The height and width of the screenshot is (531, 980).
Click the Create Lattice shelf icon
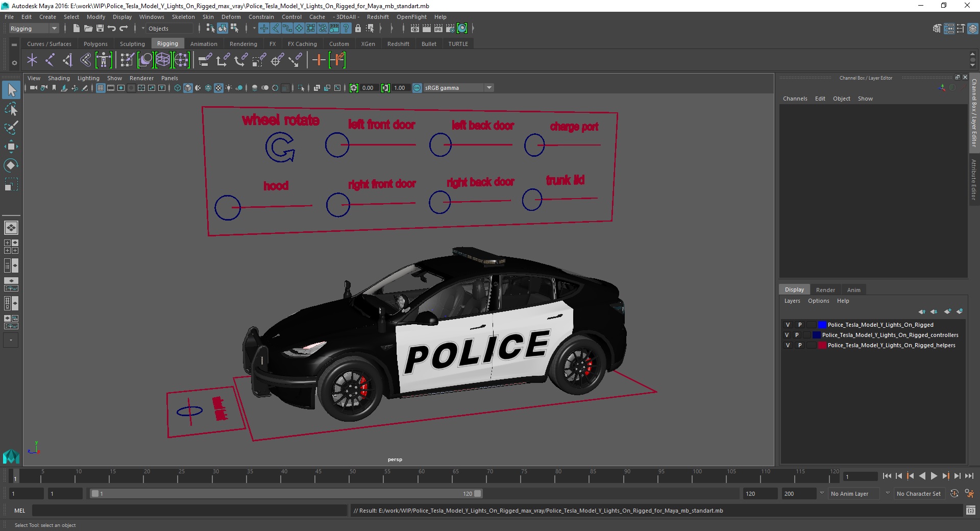pyautogui.click(x=163, y=60)
